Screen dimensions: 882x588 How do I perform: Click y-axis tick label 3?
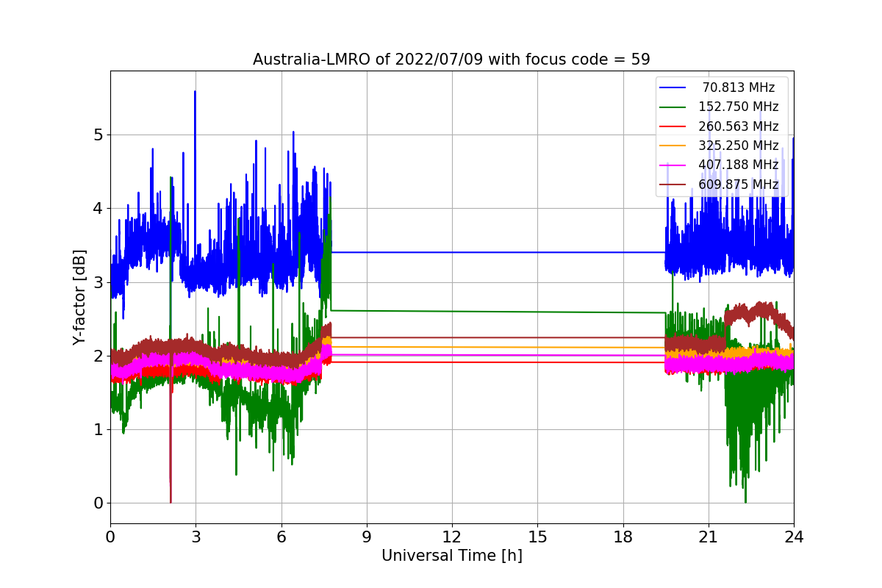97,282
